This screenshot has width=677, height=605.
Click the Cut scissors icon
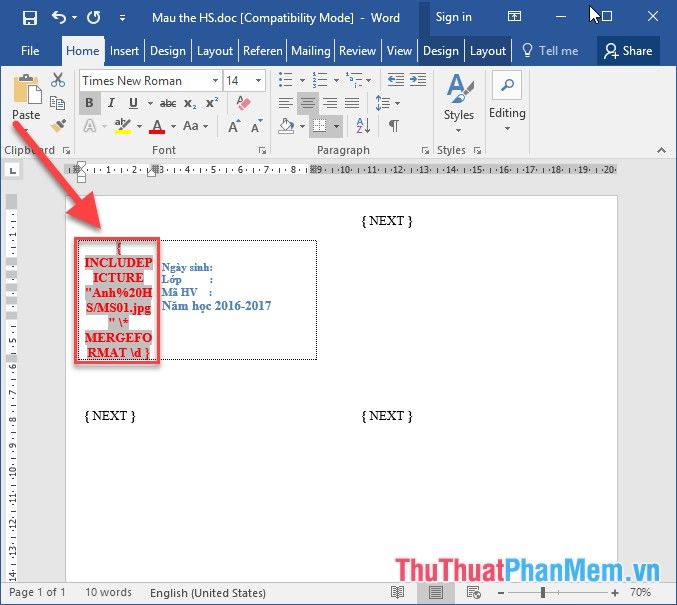point(58,81)
